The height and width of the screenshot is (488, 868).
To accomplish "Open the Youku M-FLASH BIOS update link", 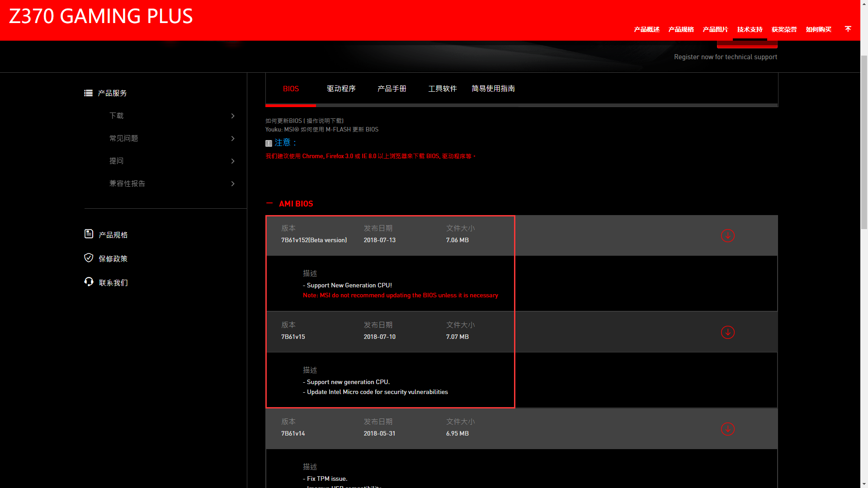I will 321,129.
